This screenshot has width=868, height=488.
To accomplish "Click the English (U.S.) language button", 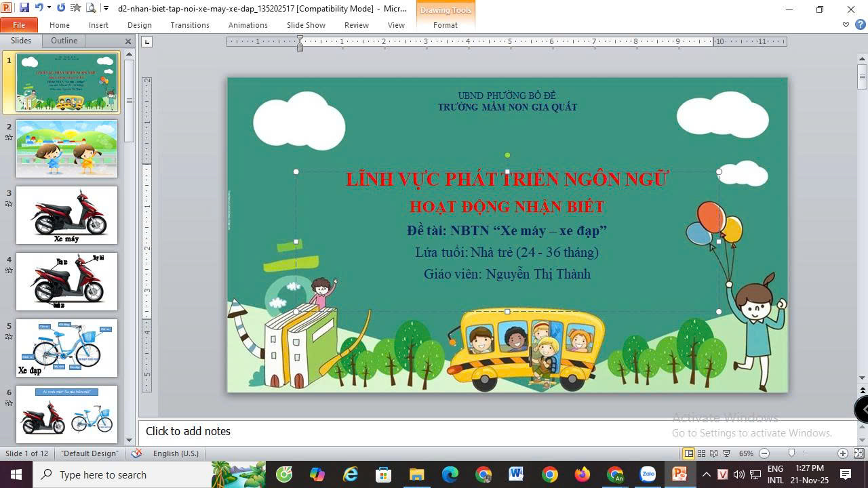I will coord(176,453).
